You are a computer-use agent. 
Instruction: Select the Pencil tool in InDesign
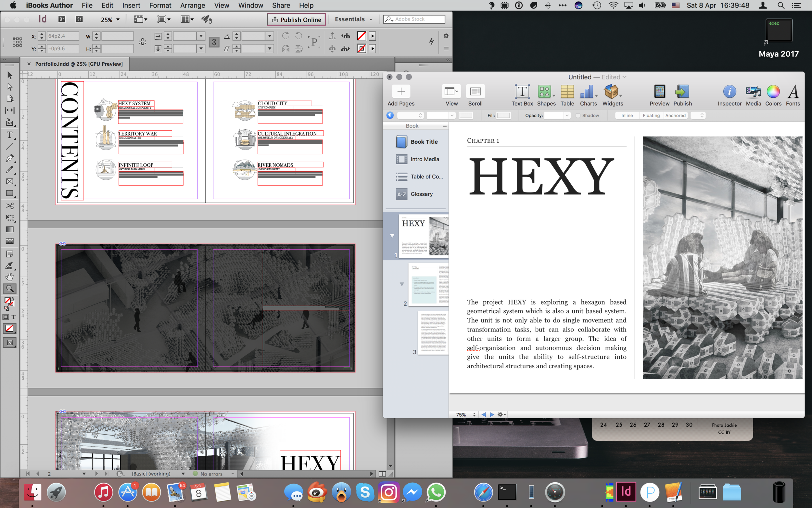[9, 170]
